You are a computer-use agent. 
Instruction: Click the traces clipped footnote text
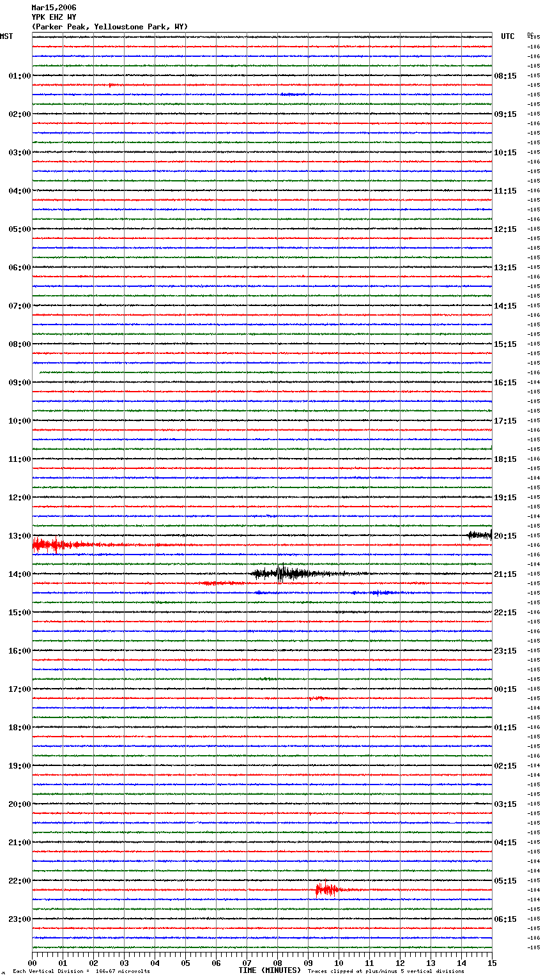pyautogui.click(x=386, y=972)
